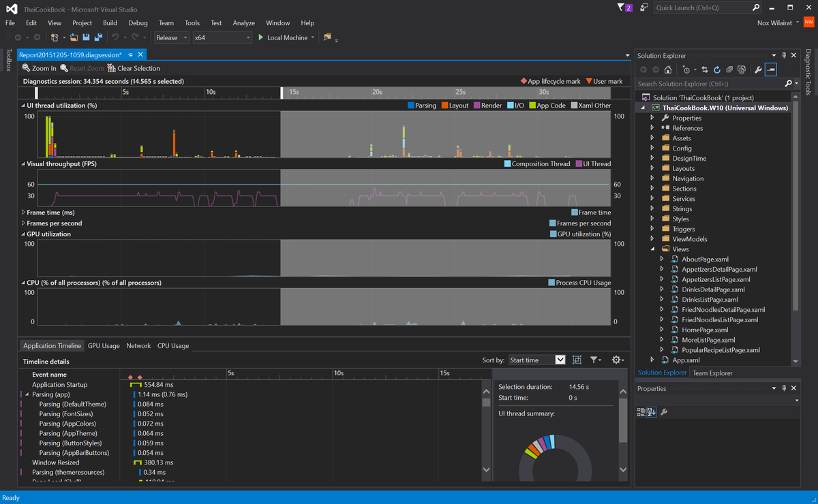818x504 pixels.
Task: Open the Debug menu
Action: click(138, 22)
